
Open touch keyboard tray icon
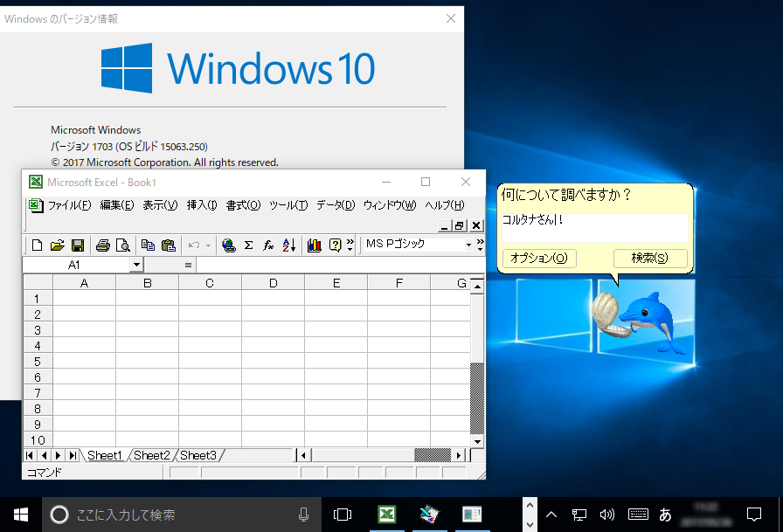click(638, 515)
